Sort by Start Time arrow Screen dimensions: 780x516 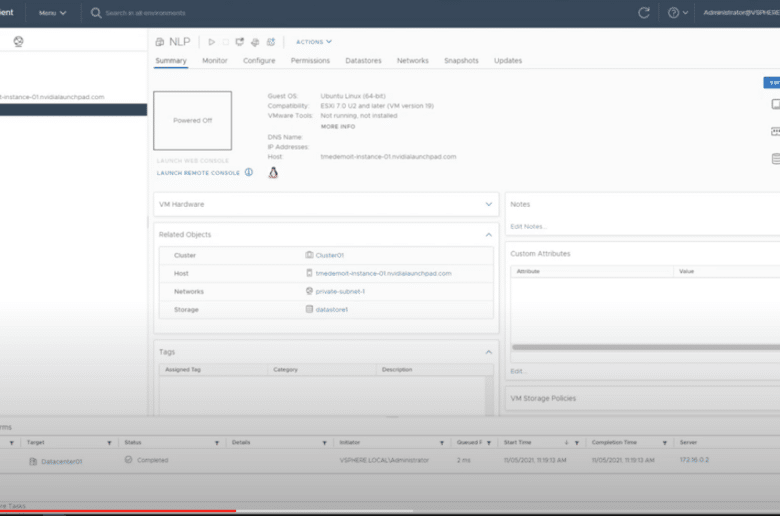pyautogui.click(x=566, y=442)
